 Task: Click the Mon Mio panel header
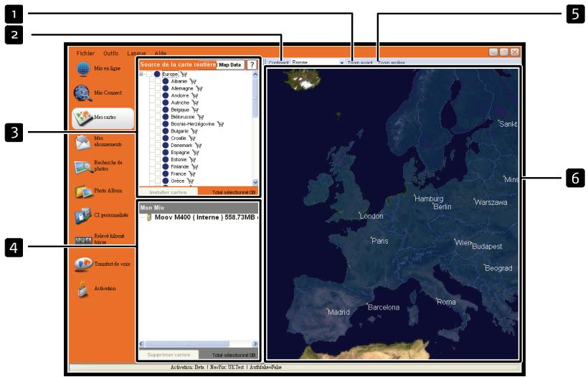199,208
